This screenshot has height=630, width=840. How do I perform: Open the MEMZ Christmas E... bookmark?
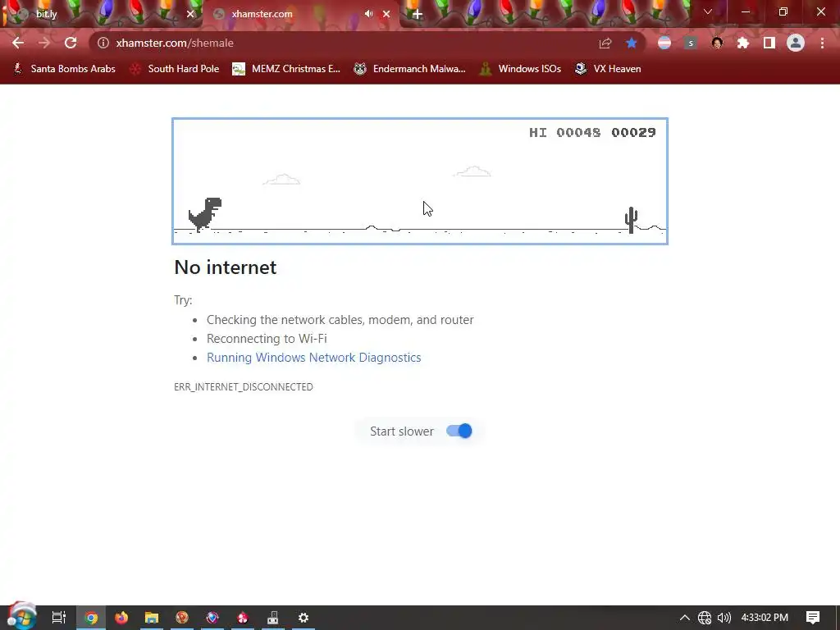(286, 69)
